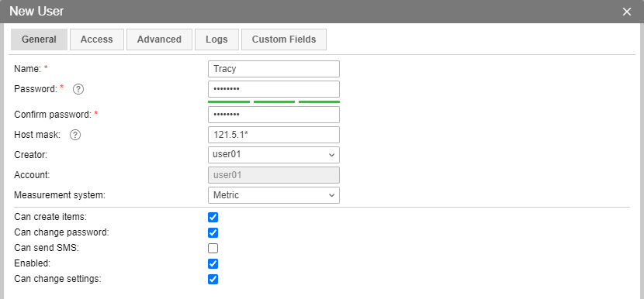
Task: Click the Host mask input field
Action: (x=274, y=135)
